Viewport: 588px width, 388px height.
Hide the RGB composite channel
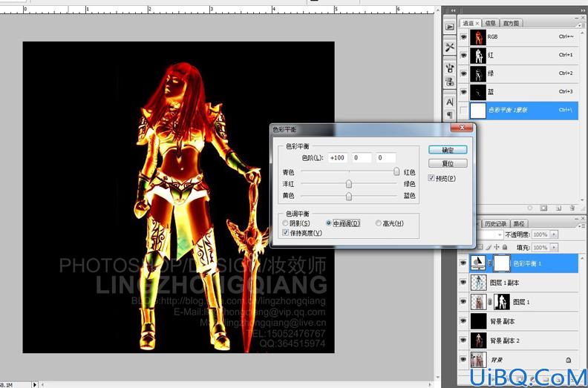tap(464, 37)
